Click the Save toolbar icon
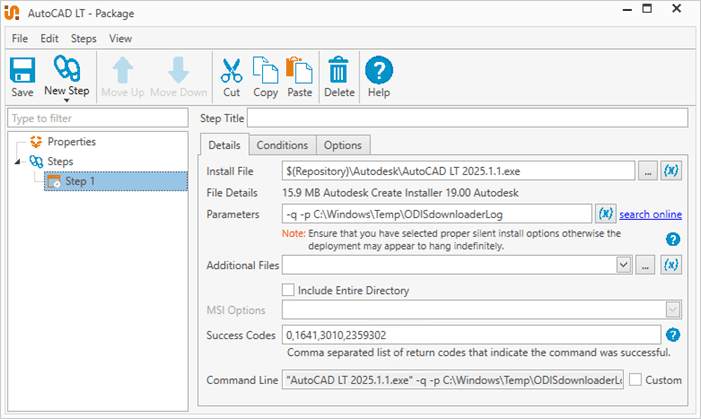 point(22,71)
